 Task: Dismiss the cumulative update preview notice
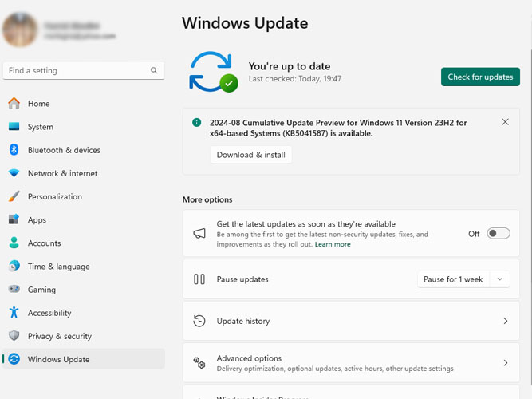(505, 122)
